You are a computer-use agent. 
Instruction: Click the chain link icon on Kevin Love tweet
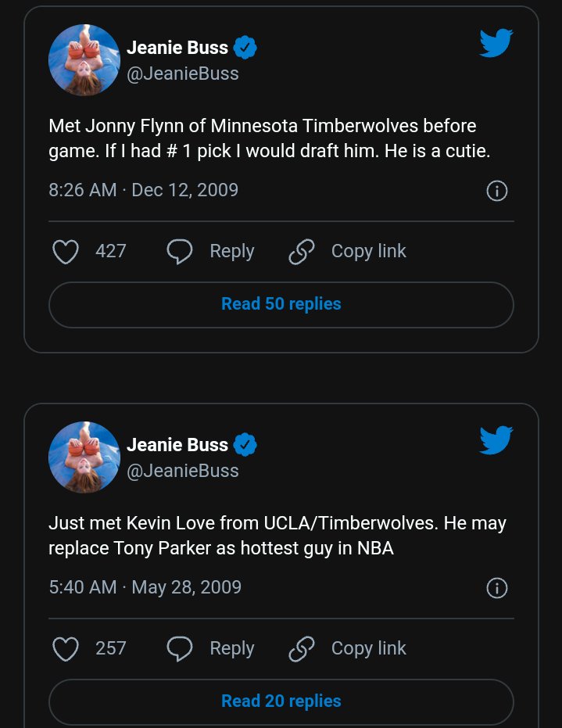(302, 649)
